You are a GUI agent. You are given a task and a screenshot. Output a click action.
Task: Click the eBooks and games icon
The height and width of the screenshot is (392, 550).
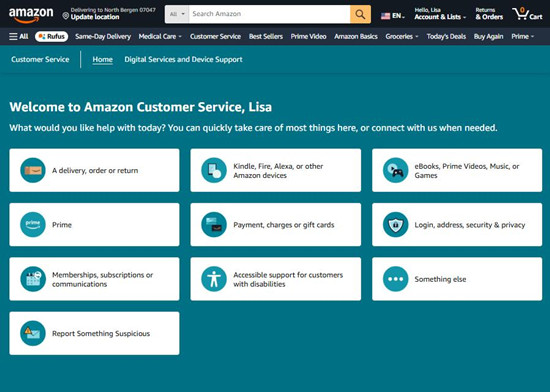(395, 170)
